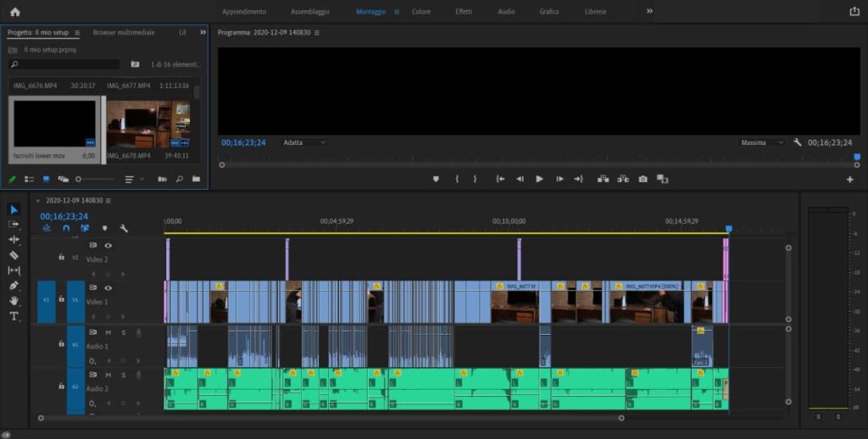Toggle linked selection in timeline
The height and width of the screenshot is (439, 868).
coord(85,228)
